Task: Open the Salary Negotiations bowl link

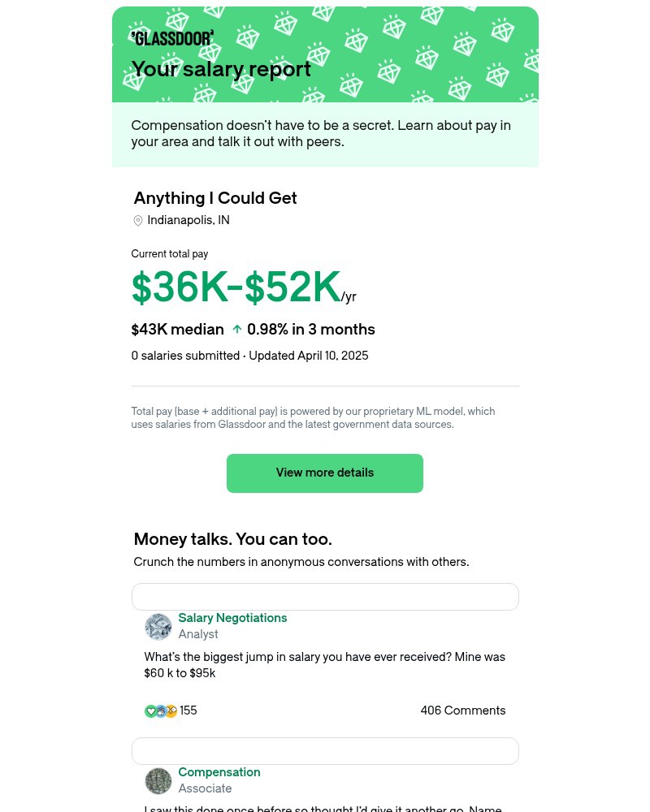Action: [232, 618]
